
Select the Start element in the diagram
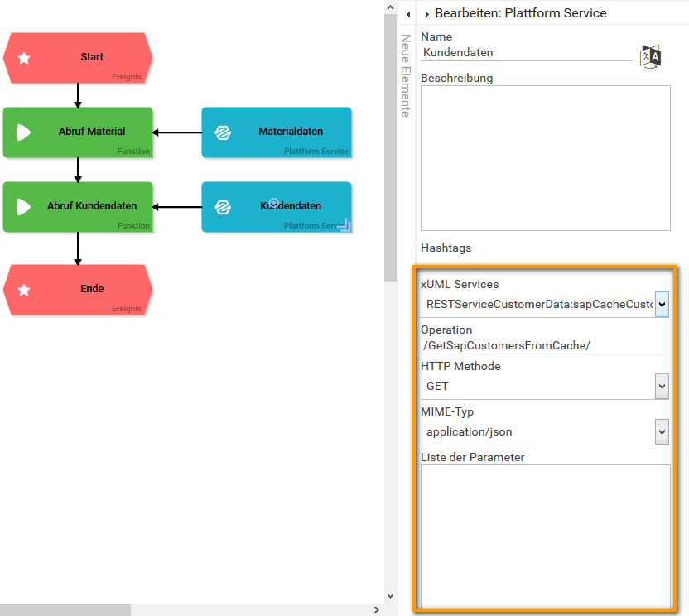(91, 58)
